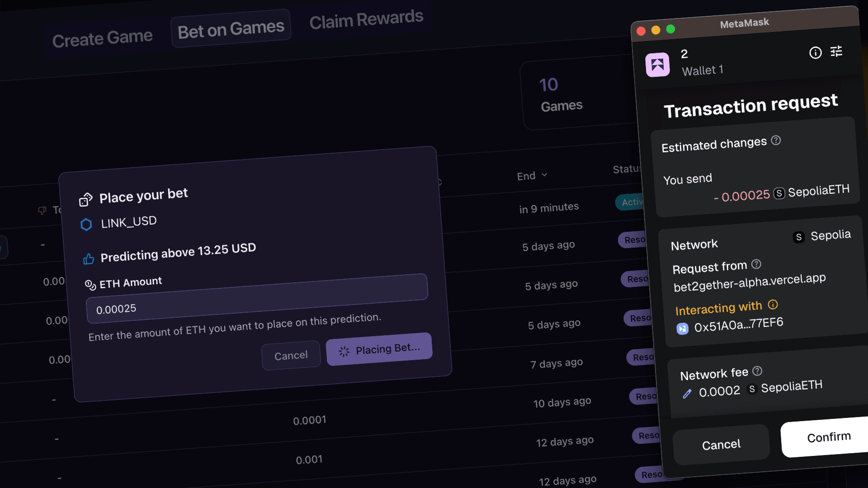Expand the End column sort chevron
Viewport: 868px width, 488px height.
tap(544, 175)
